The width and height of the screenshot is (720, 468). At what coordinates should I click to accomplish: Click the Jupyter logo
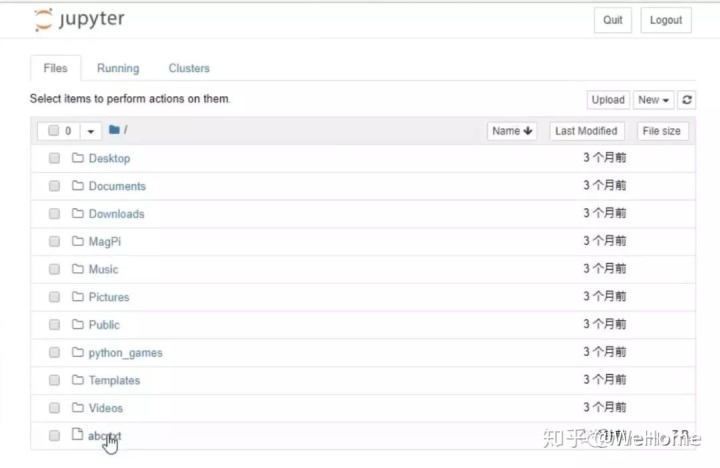tap(79, 20)
